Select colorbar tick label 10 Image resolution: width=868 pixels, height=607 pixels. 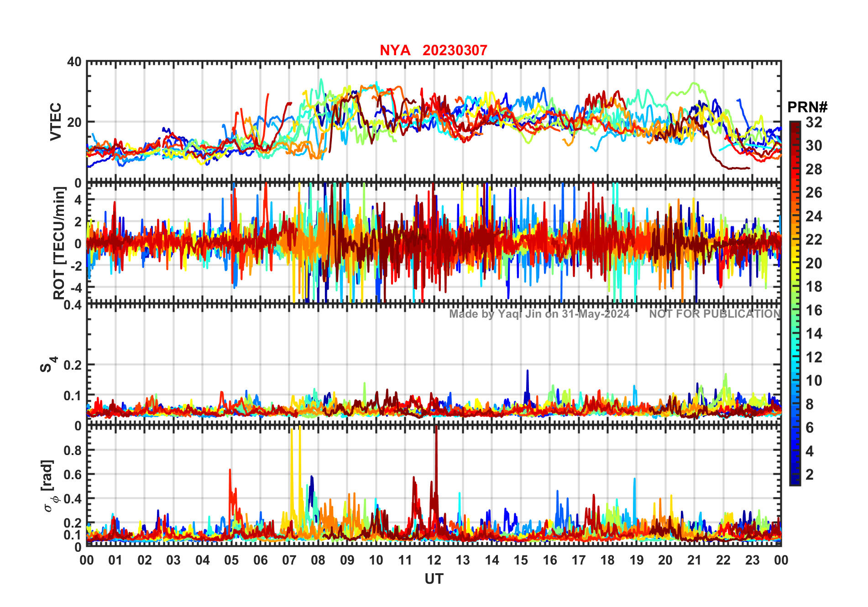814,381
